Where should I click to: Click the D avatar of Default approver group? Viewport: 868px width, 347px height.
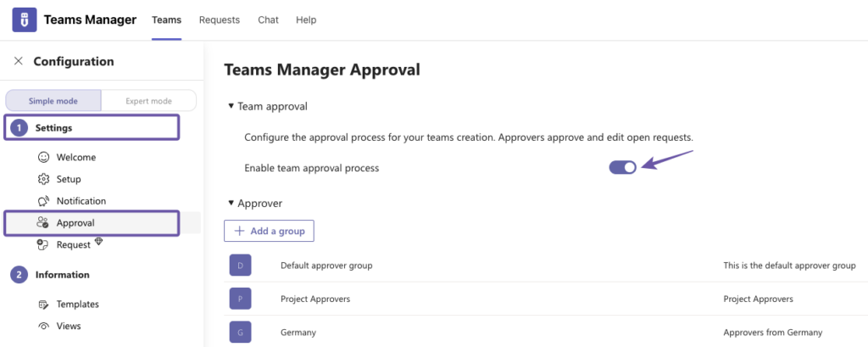pyautogui.click(x=240, y=265)
